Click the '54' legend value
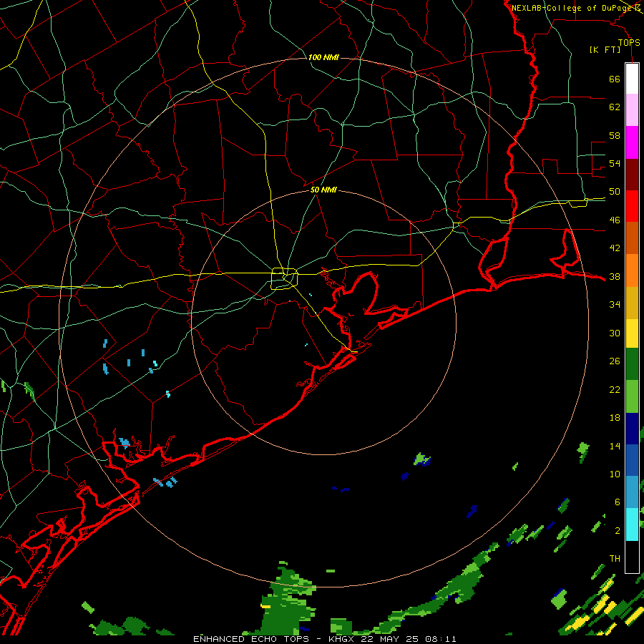Screen dimensions: 644x644 (x=615, y=163)
